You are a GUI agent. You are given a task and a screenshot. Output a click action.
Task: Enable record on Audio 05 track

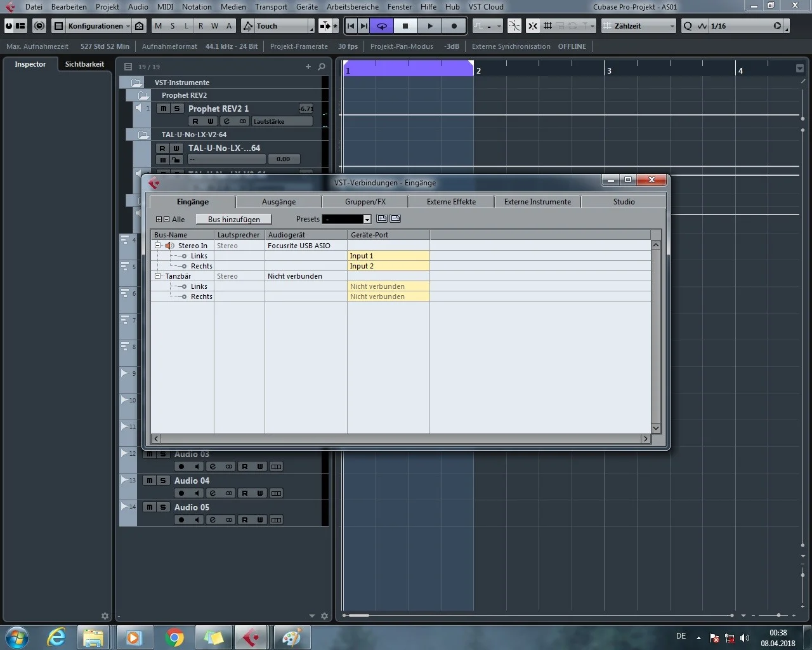coord(181,520)
